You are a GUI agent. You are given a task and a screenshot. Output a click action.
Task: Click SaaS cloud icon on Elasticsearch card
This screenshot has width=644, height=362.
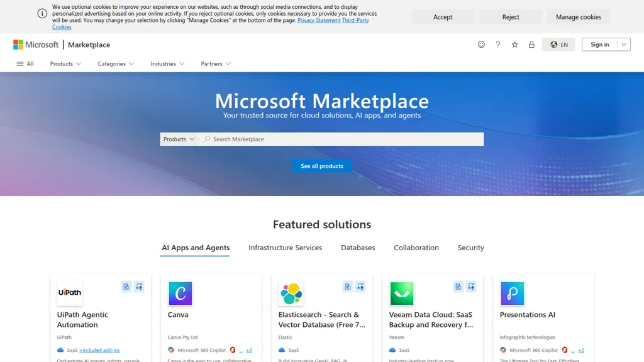282,350
